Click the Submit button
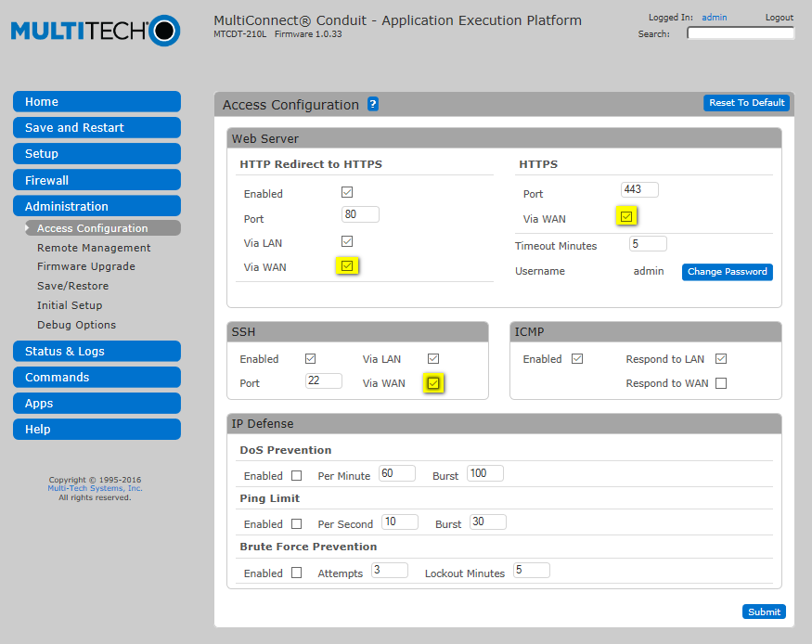This screenshot has width=812, height=644. click(x=764, y=612)
